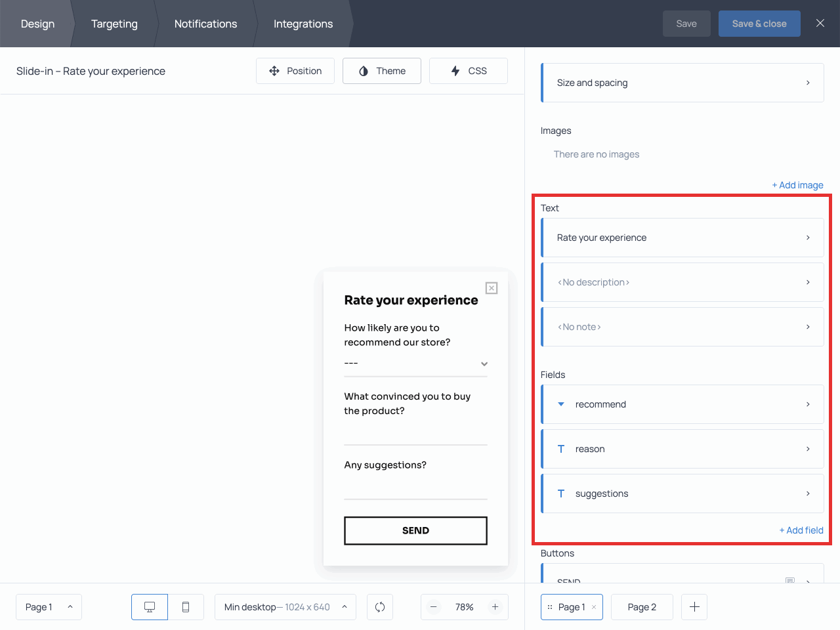The width and height of the screenshot is (840, 630).
Task: Remove Page 1 tab with small x
Action: point(594,607)
